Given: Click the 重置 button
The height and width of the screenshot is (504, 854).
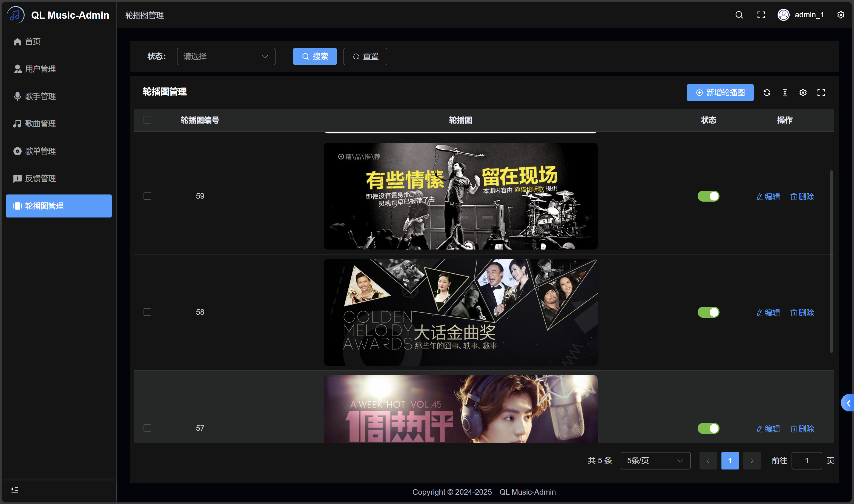Looking at the screenshot, I should 365,56.
